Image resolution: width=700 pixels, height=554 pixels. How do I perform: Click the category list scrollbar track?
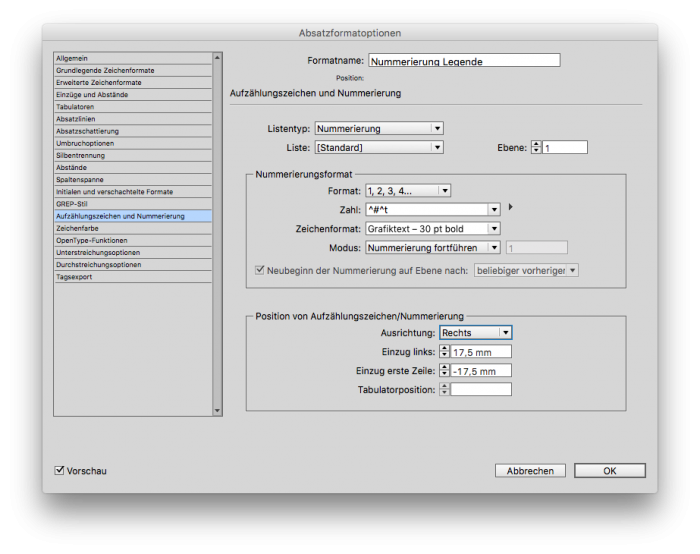(217, 234)
